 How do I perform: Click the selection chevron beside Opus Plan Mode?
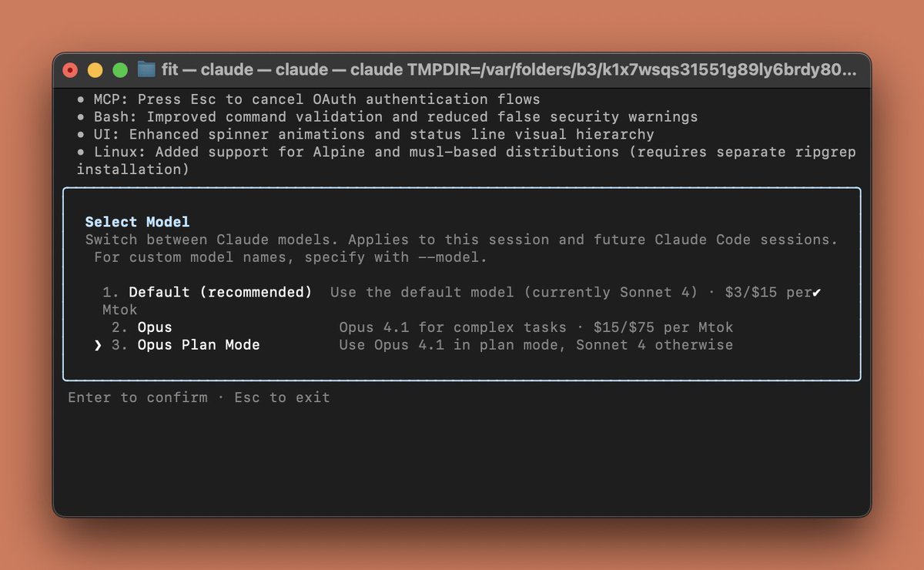click(x=97, y=345)
